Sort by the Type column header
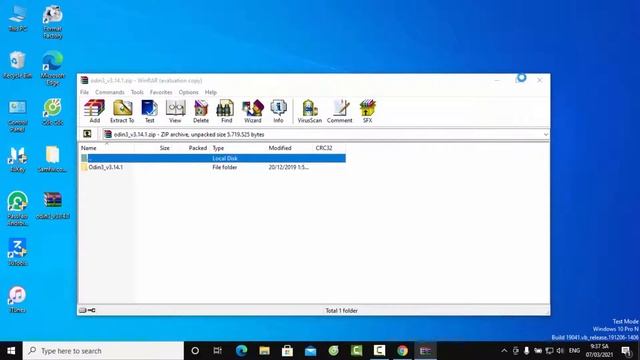Screen dimensions: 640x360 click(218, 148)
